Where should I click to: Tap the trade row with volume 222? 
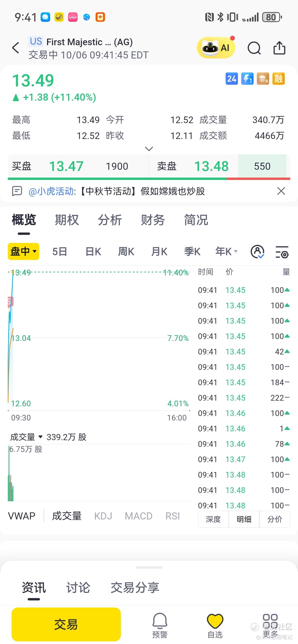pos(244,398)
